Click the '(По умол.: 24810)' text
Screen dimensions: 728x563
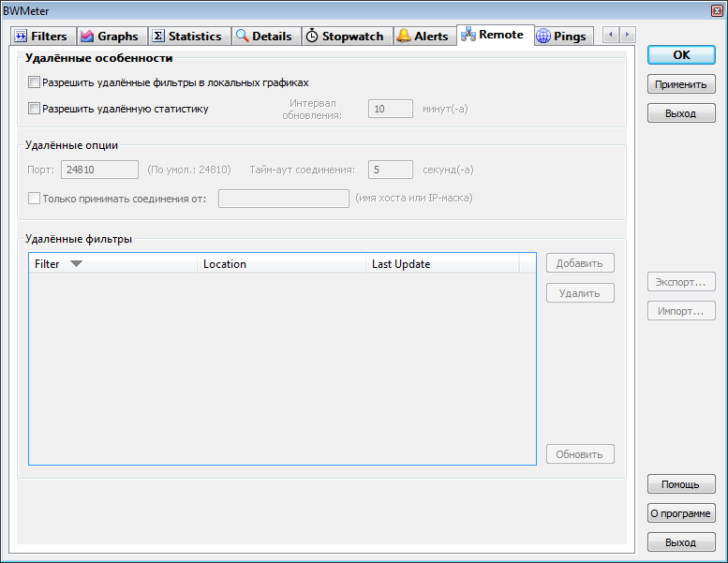(189, 170)
